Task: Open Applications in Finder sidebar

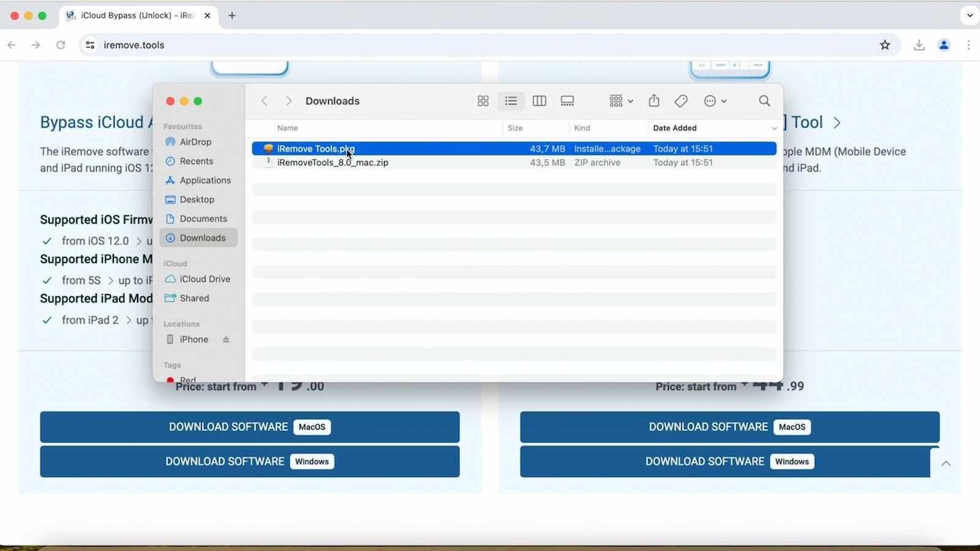Action: point(198,181)
